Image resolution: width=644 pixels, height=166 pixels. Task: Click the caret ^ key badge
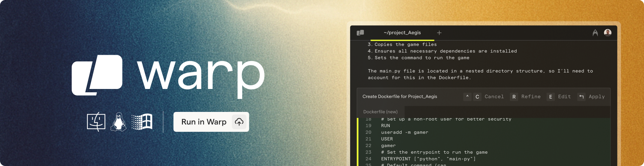pos(467,97)
